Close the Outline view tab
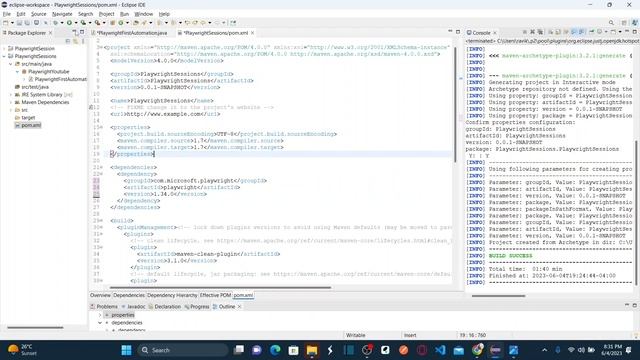 click(240, 307)
